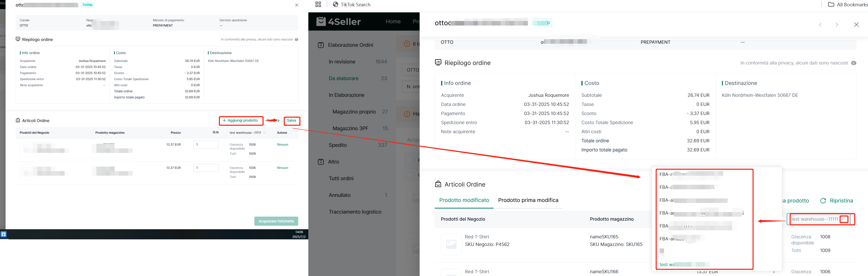Click the Elaborazione Ordini sidebar icon
Screen dimensions: 868x276
[321, 45]
